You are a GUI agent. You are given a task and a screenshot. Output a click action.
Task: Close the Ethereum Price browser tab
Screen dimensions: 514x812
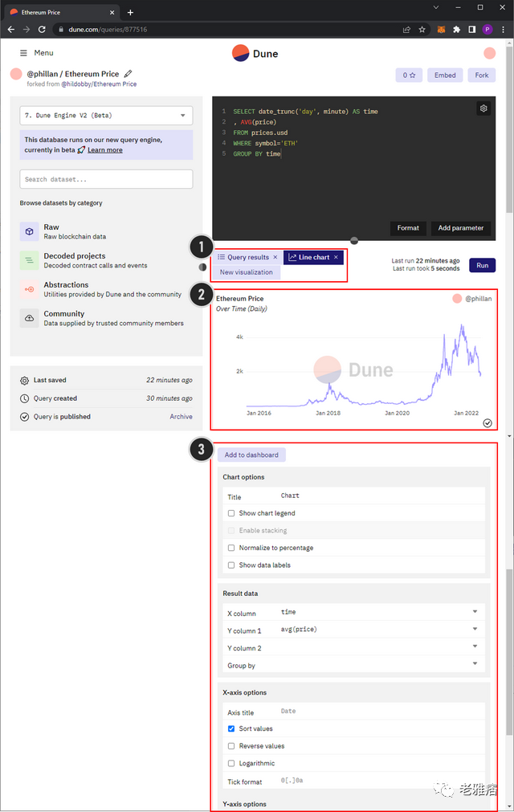tap(112, 12)
